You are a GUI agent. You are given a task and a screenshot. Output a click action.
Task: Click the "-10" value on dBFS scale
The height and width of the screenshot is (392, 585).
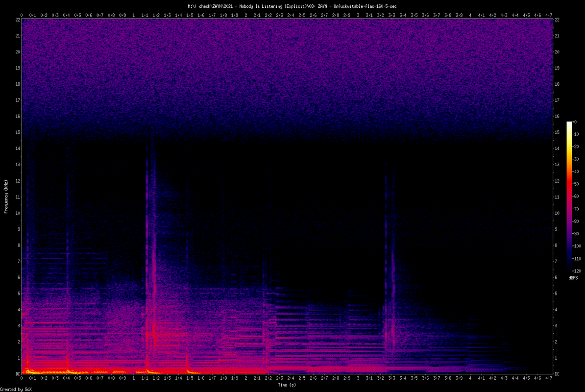coord(575,134)
